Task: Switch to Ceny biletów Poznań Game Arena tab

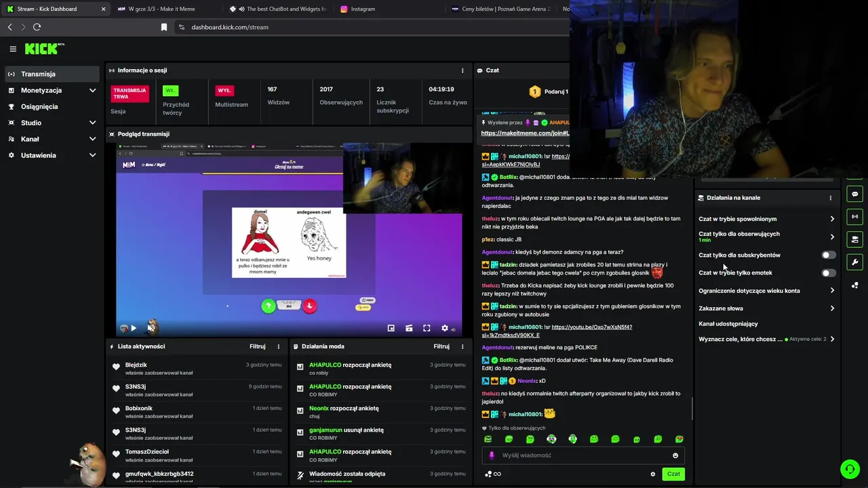Action: click(x=502, y=9)
